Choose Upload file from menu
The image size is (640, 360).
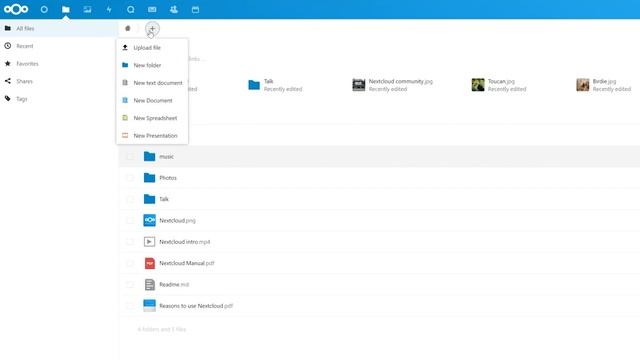point(152,48)
